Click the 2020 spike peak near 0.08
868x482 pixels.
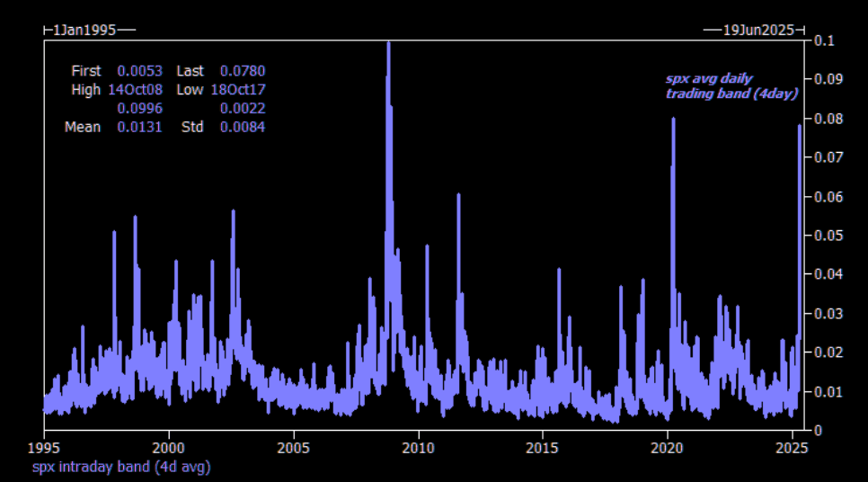coord(673,120)
